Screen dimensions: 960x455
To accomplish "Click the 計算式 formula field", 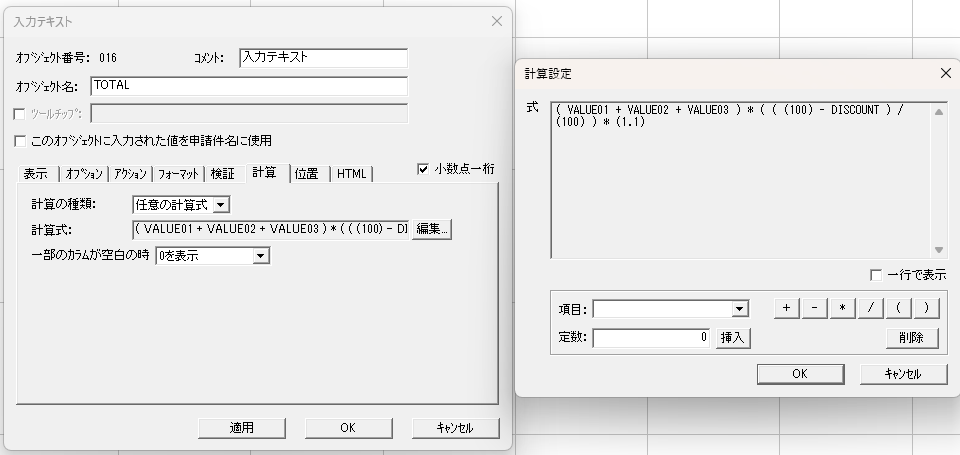I will click(271, 230).
